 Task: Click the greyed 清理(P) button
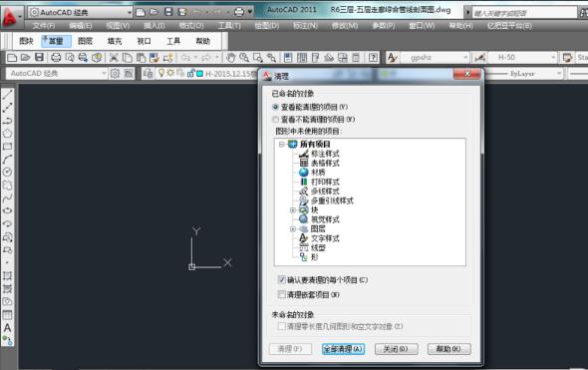point(290,349)
